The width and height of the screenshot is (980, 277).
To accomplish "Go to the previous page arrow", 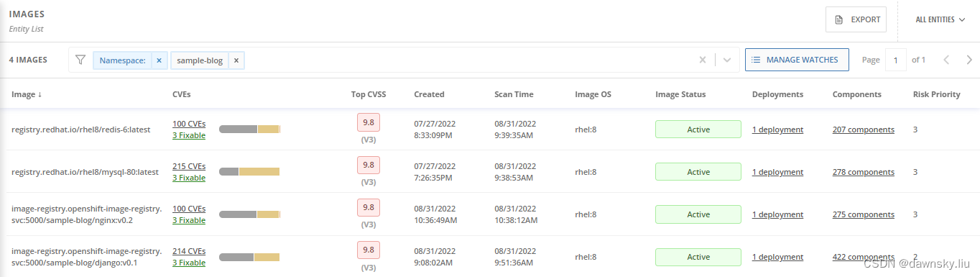I will point(946,60).
